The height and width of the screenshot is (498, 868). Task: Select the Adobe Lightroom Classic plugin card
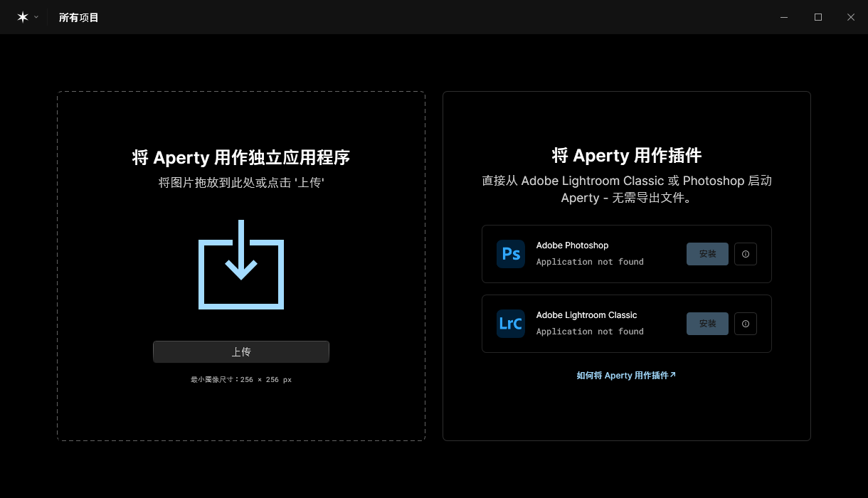pos(627,324)
